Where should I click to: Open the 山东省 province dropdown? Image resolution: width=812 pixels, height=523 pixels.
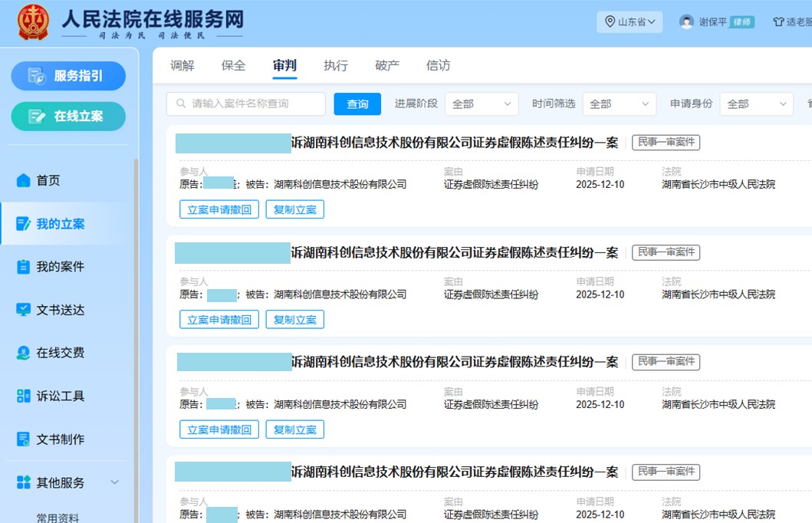[x=630, y=21]
